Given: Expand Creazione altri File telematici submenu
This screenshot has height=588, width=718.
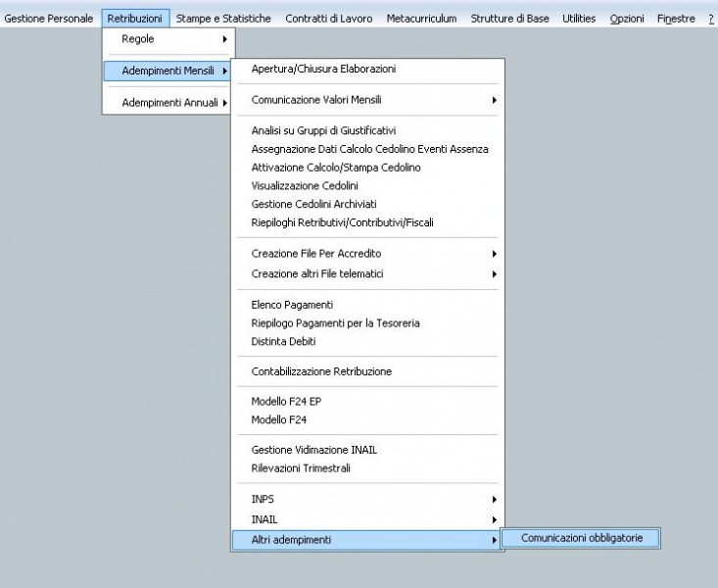Looking at the screenshot, I should click(367, 274).
